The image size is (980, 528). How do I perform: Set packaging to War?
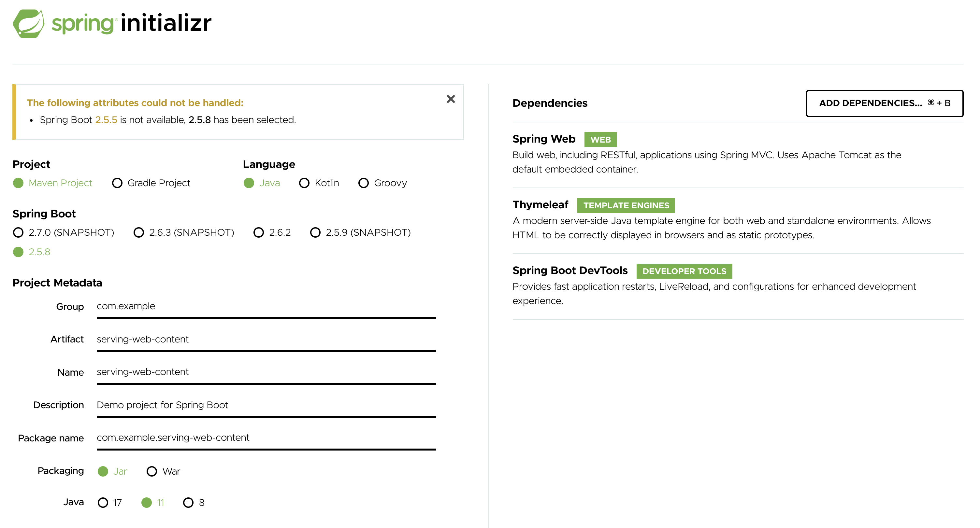[164, 471]
